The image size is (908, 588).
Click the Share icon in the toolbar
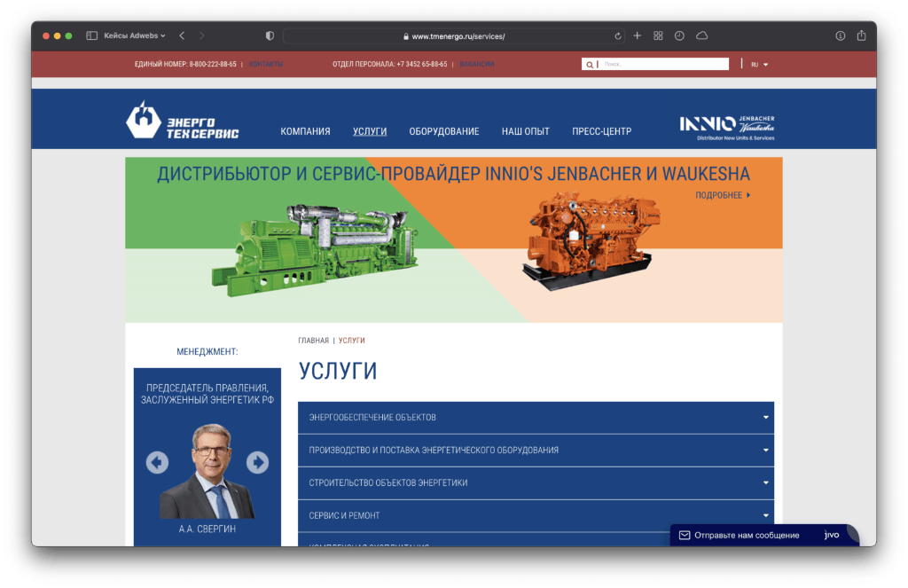coord(861,35)
